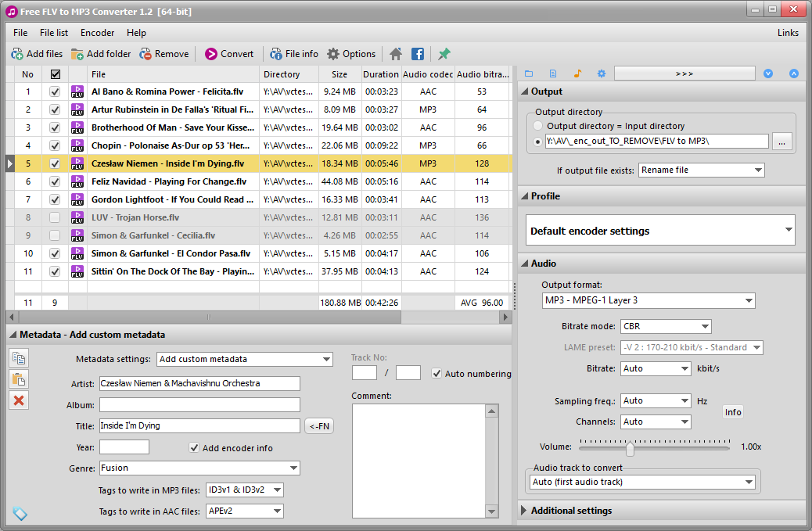This screenshot has width=812, height=531.
Task: Open the Help menu
Action: [136, 33]
